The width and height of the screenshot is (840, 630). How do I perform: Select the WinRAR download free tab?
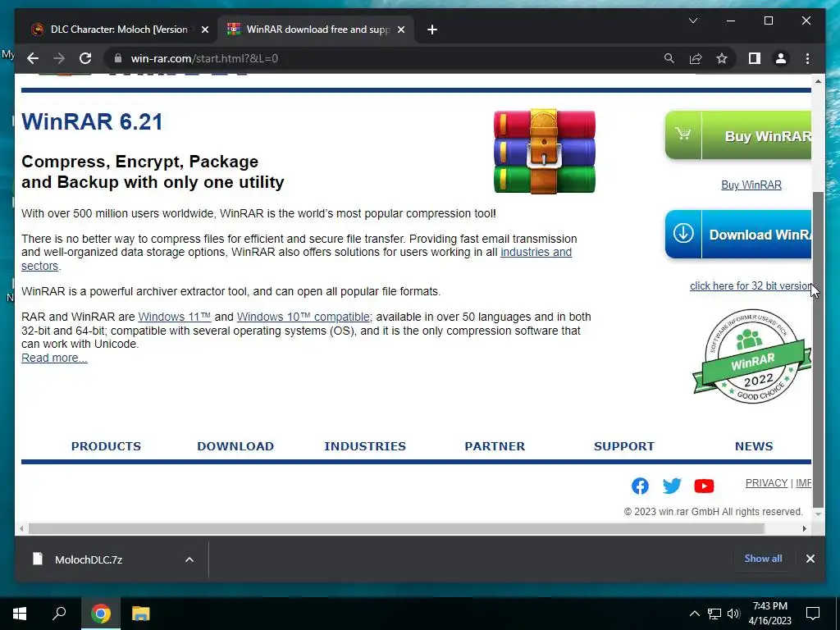[316, 30]
